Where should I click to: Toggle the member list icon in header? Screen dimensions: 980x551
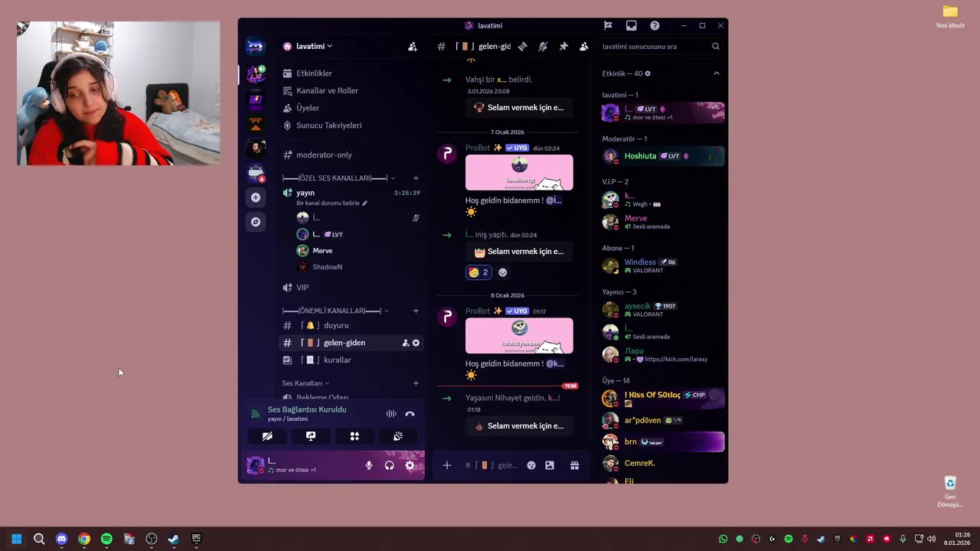(x=583, y=47)
